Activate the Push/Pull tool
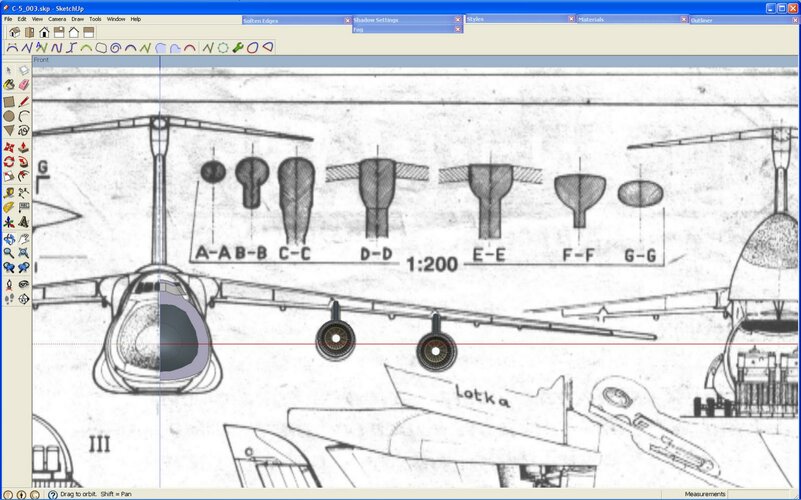This screenshot has height=500, width=801. [x=23, y=148]
